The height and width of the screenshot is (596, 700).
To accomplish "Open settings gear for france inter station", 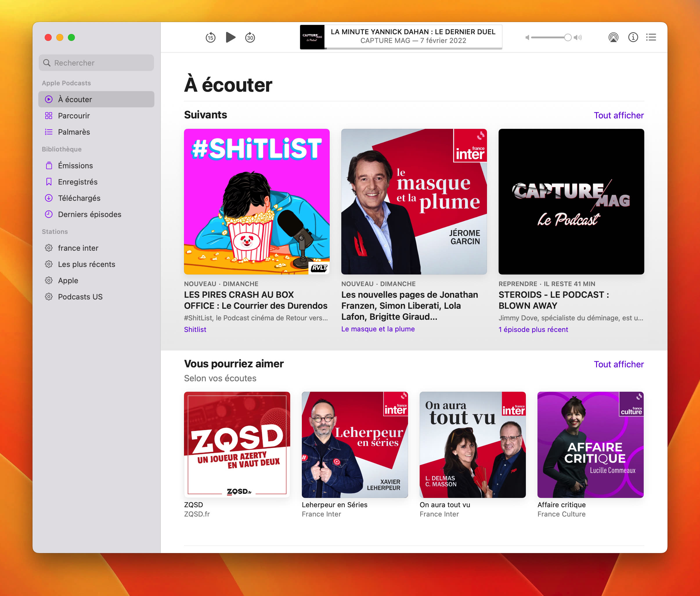I will pos(49,248).
